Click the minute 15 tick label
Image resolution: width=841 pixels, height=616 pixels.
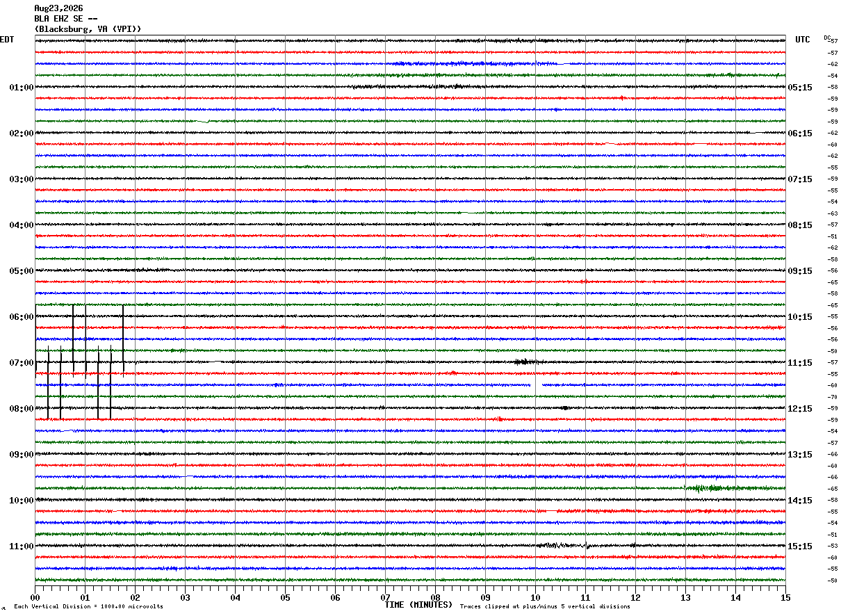[x=785, y=597]
